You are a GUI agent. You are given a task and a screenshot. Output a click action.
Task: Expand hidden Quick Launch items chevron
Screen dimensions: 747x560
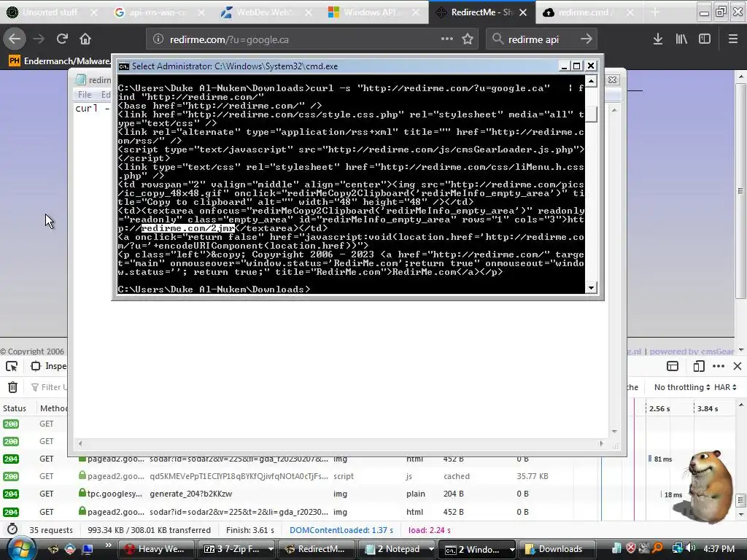click(x=108, y=545)
